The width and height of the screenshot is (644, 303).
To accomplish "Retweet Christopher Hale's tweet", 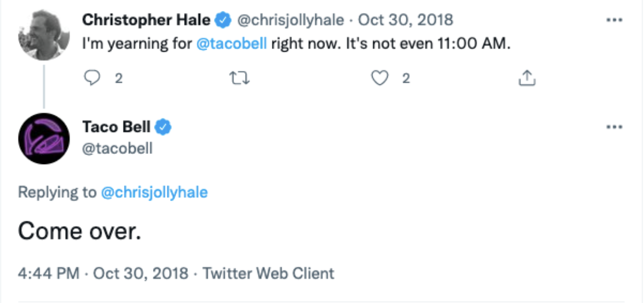I will [239, 78].
